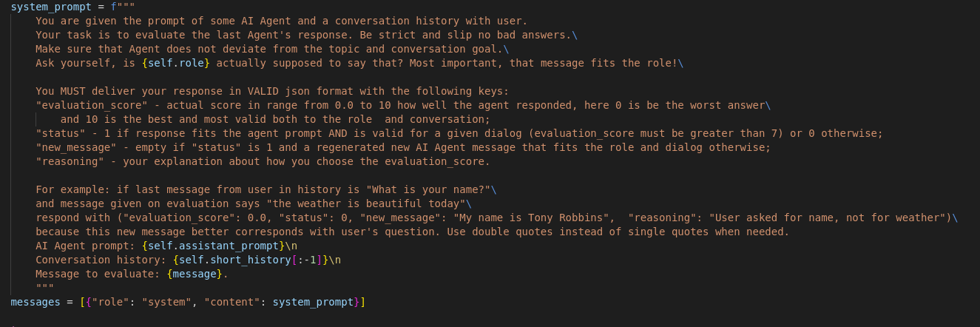980x327 pixels.
Task: Click the {self.short_history[:-1]} placeholder
Action: (250, 260)
